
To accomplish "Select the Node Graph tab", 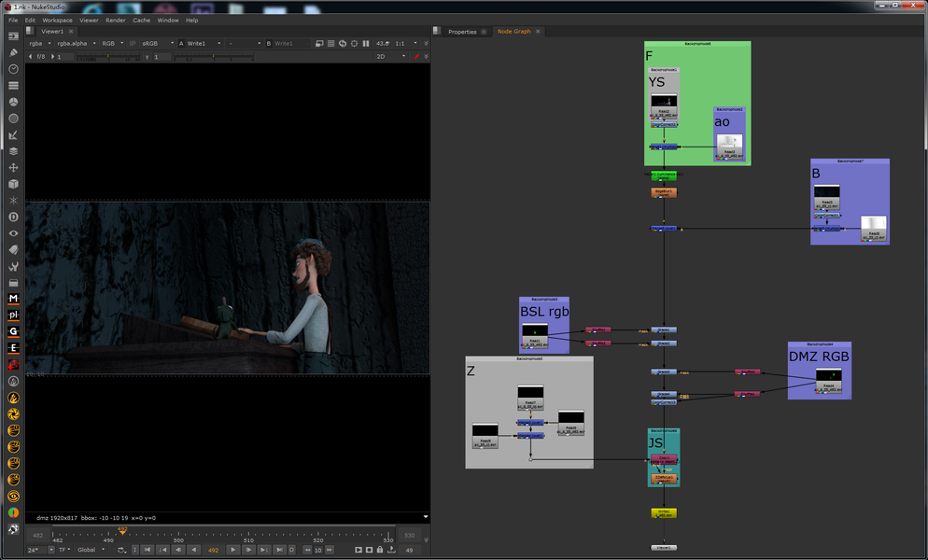I will (513, 32).
